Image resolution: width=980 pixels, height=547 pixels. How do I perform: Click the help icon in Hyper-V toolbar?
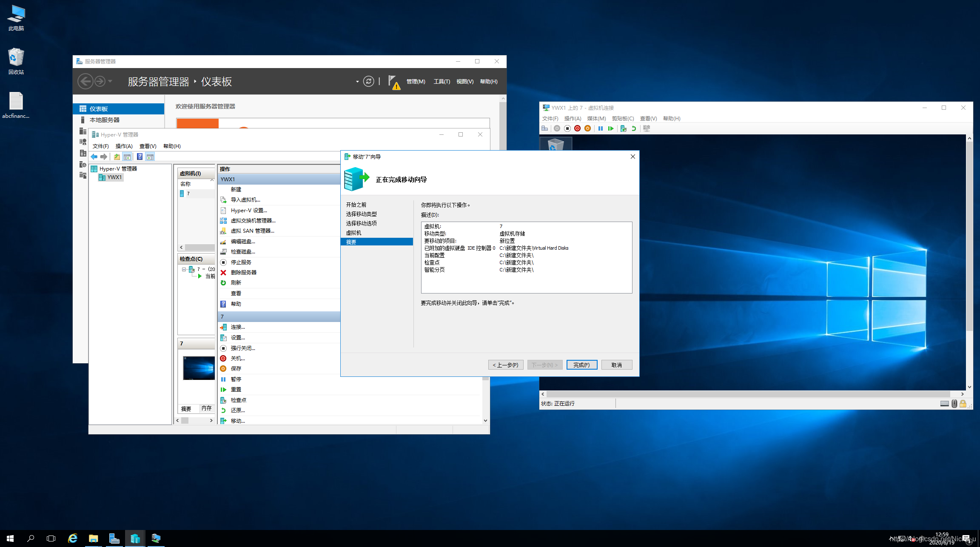(x=140, y=157)
